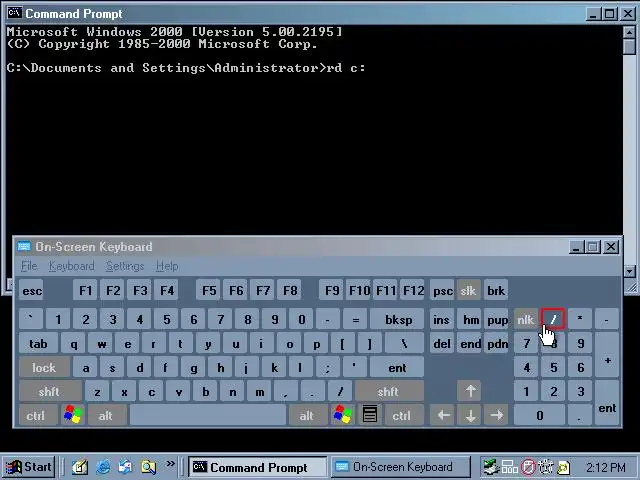Open the Start menu
The height and width of the screenshot is (480, 640).
point(29,467)
